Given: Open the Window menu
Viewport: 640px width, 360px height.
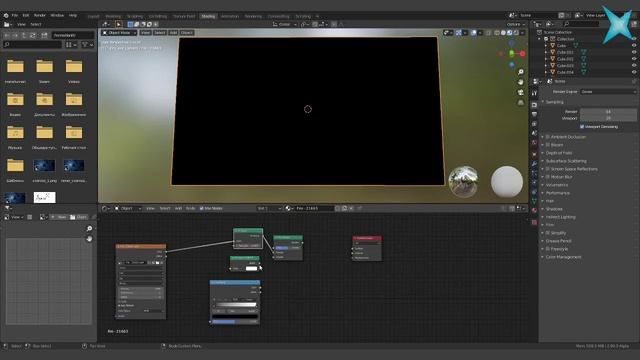Looking at the screenshot, I should click(57, 16).
